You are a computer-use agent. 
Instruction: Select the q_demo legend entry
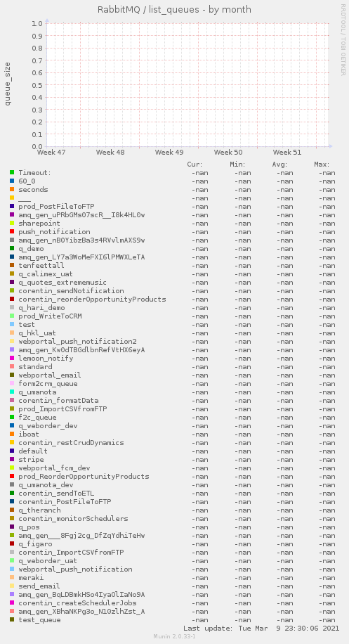pos(31,248)
